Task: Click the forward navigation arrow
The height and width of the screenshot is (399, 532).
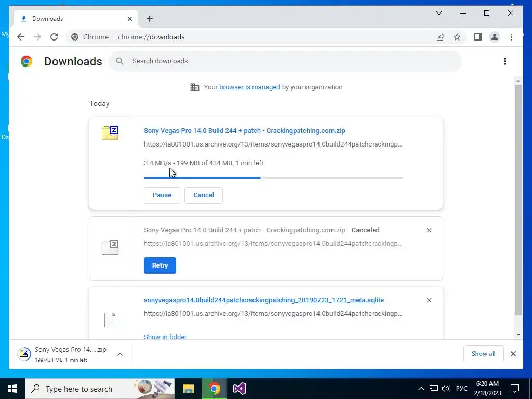Action: 37,37
